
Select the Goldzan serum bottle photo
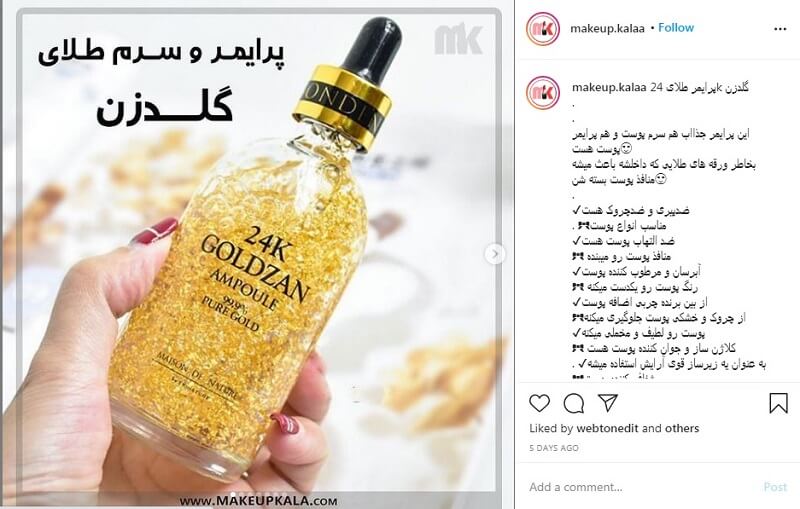coord(258,253)
